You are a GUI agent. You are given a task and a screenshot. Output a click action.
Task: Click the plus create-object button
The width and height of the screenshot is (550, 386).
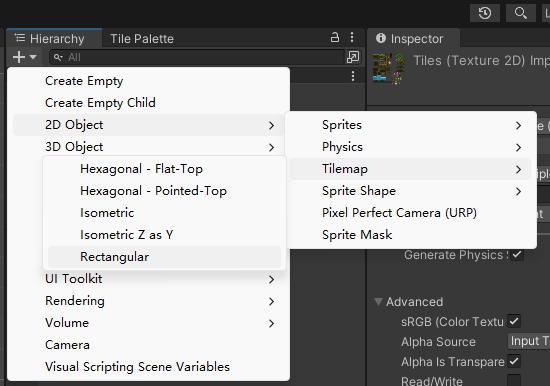click(x=24, y=57)
